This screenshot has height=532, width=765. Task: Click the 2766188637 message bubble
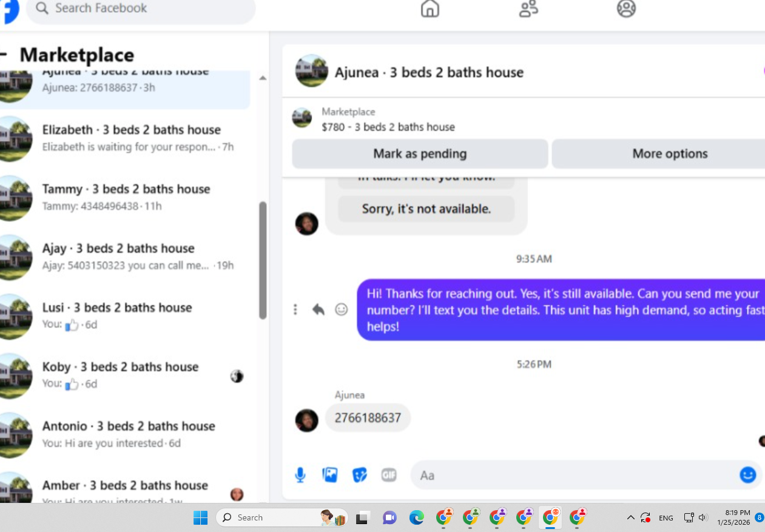[368, 418]
